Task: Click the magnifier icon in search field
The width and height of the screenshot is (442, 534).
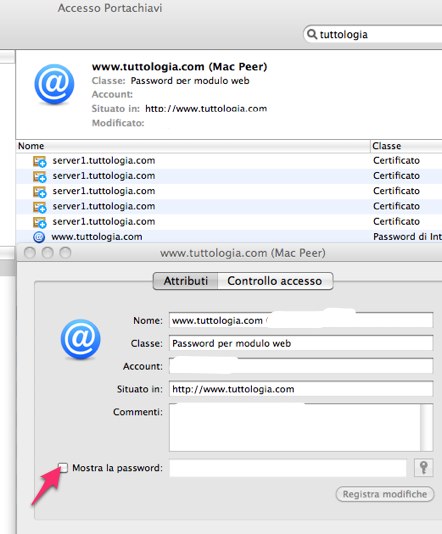Action: (312, 34)
